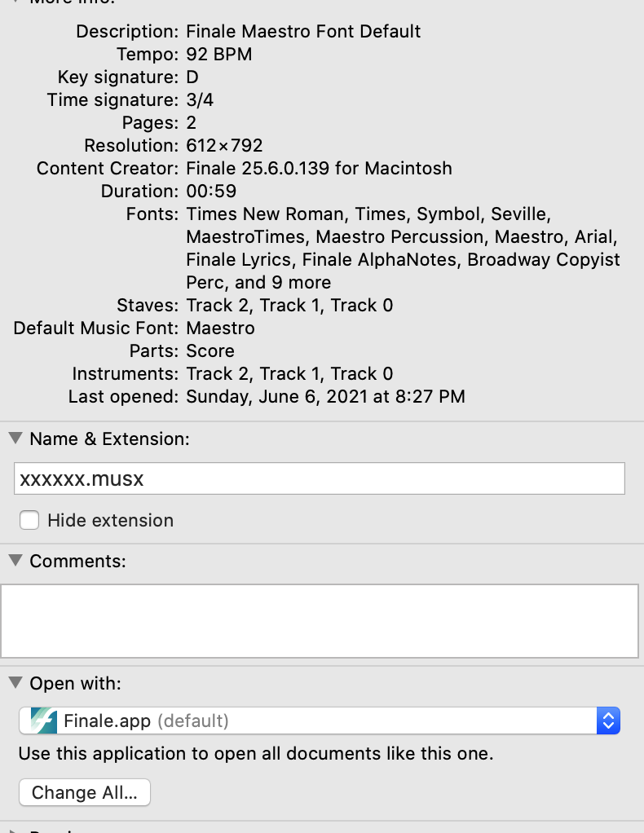Image resolution: width=644 pixels, height=833 pixels.
Task: Click the blue up-down arrows on Open with
Action: [x=608, y=721]
